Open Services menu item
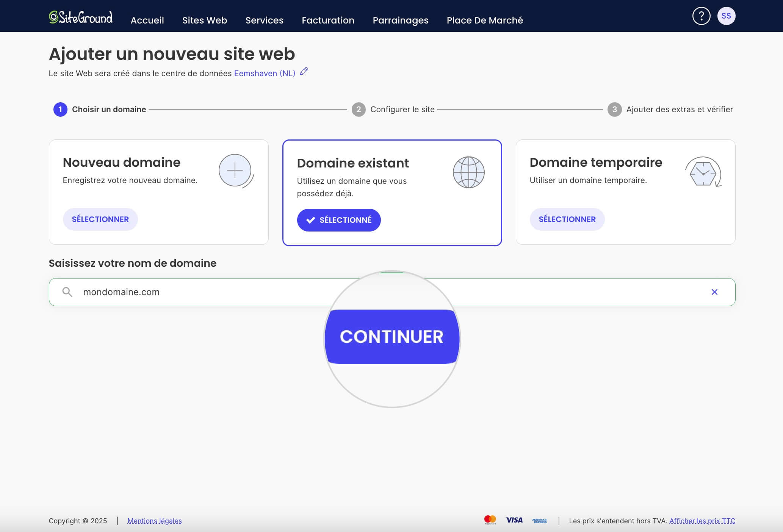783x532 pixels. pos(265,20)
